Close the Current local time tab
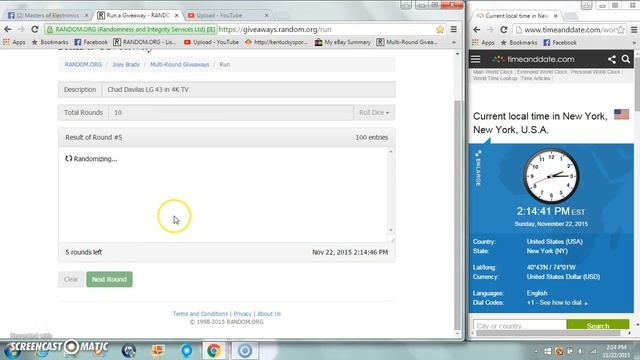 [x=555, y=16]
